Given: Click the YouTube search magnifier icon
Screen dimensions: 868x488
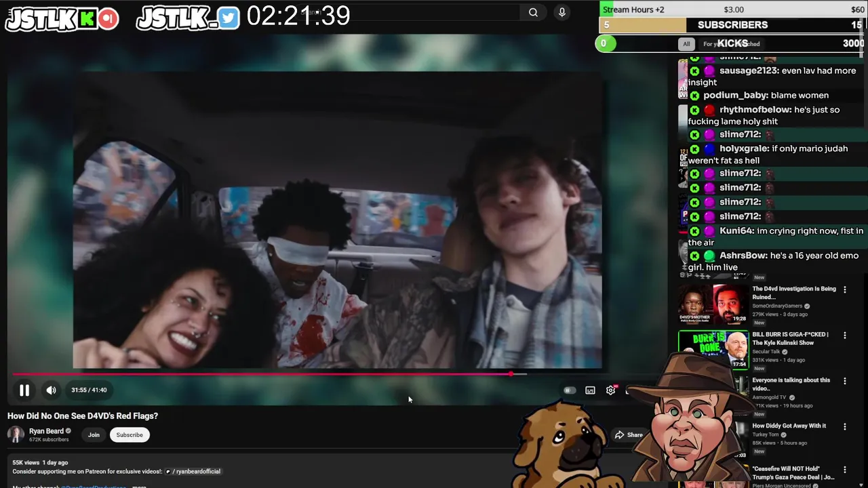Looking at the screenshot, I should pos(533,12).
